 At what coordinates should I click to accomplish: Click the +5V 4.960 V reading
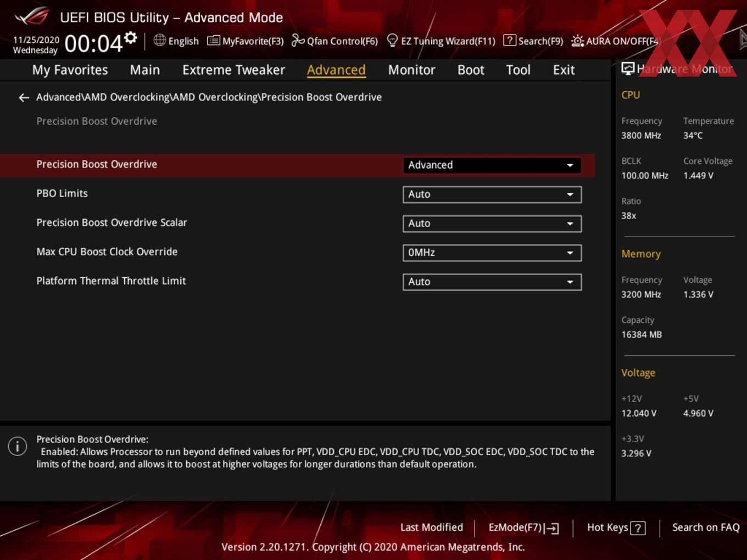point(698,413)
